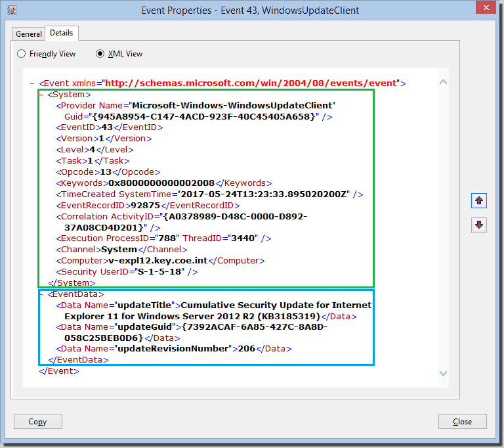Collapse the root Event XML node
This screenshot has height=448, width=504.
tap(32, 83)
